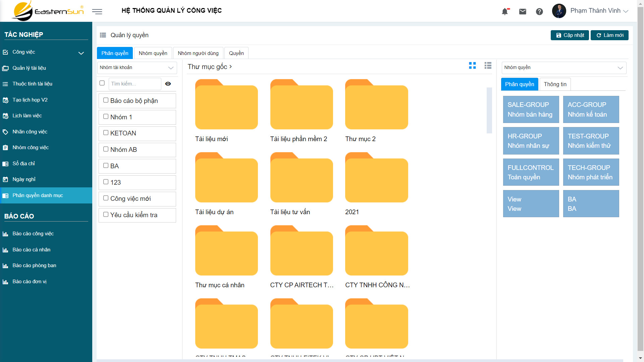Switch to the Nhóm người dùng tab
Screen dimensions: 644x362
pyautogui.click(x=198, y=53)
